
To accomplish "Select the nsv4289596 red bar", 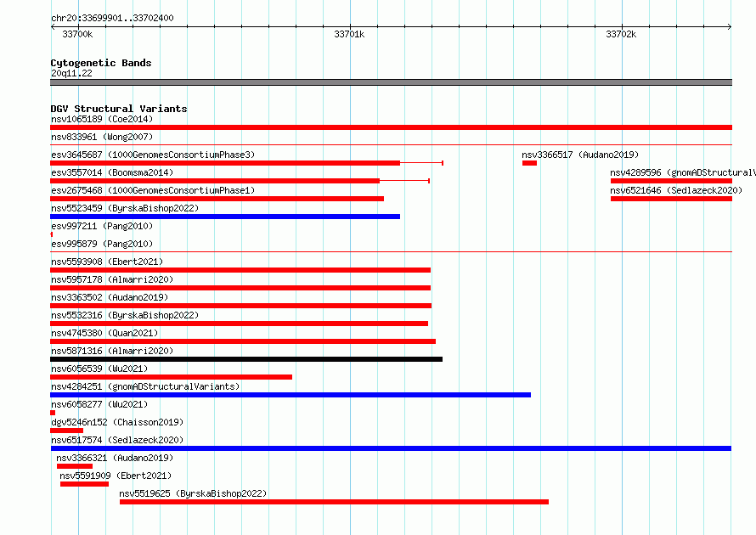I will [671, 181].
